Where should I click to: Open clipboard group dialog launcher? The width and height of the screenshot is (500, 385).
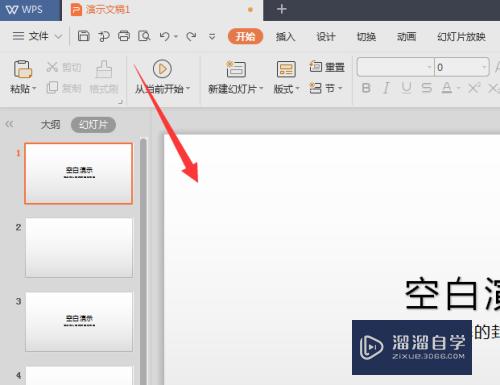(x=121, y=101)
